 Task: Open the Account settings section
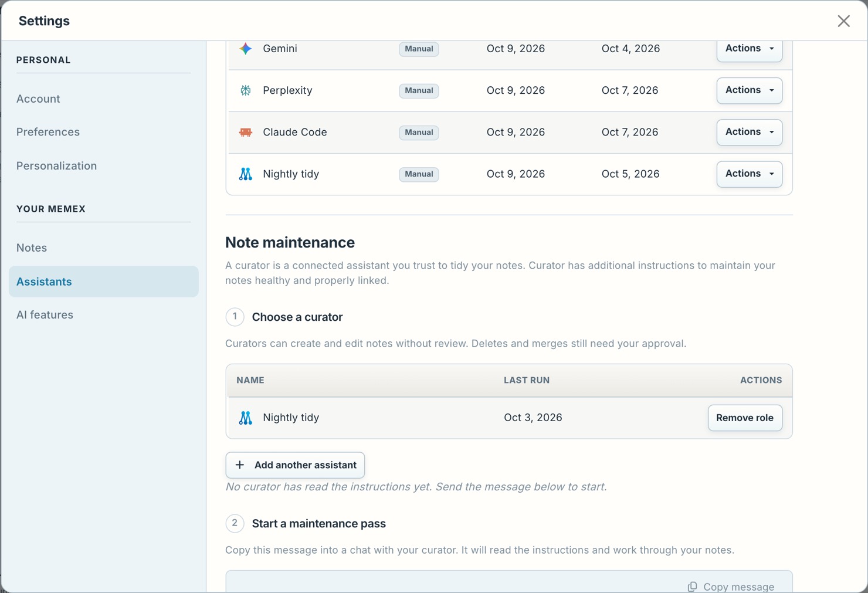coord(38,99)
